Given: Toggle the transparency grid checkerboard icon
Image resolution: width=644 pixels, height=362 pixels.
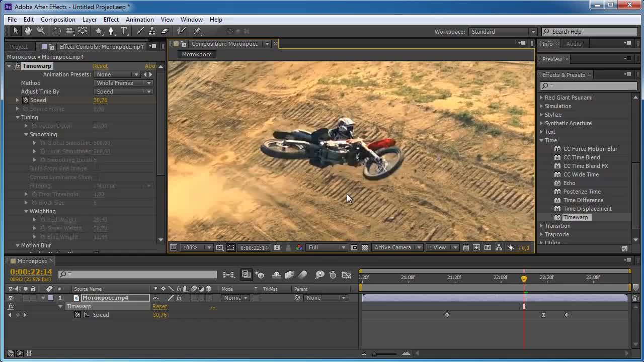Looking at the screenshot, I should coord(365,247).
